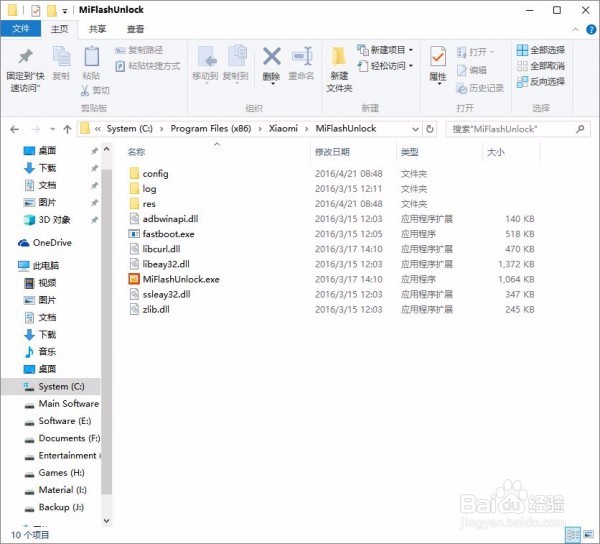
Task: Open the File (文件) tab
Action: coord(21,29)
